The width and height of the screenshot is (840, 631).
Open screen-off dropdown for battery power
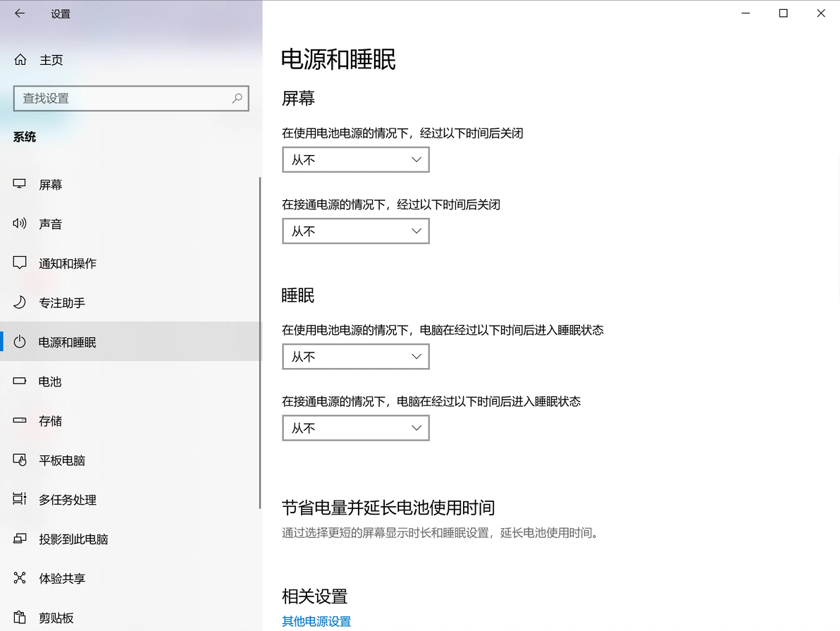pyautogui.click(x=356, y=160)
